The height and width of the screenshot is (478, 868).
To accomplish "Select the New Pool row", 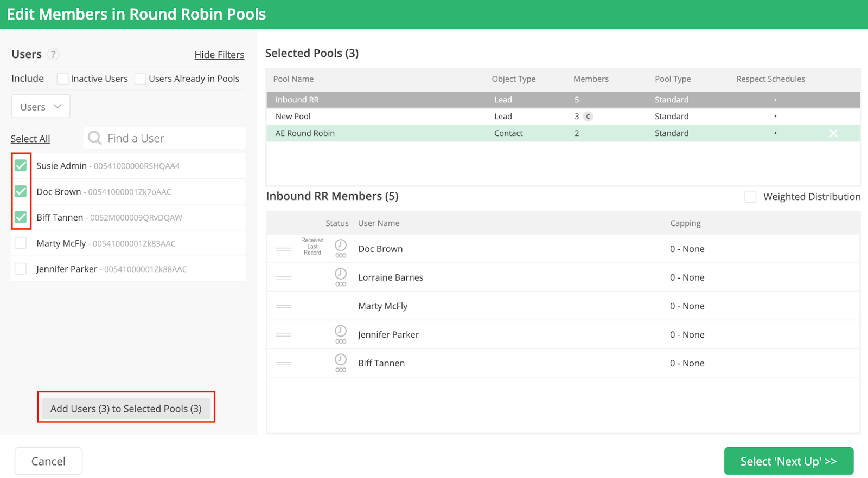I will (x=380, y=117).
